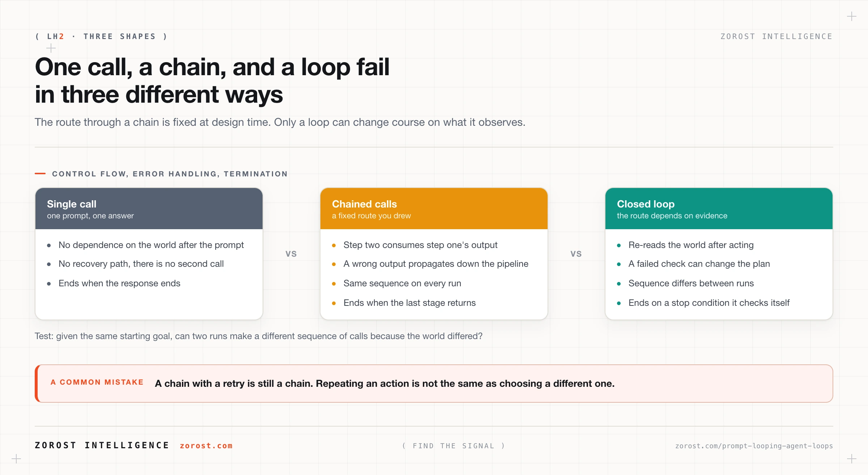Click the 'A COMMON MISTAKE' label
This screenshot has width=868, height=475.
tap(97, 382)
